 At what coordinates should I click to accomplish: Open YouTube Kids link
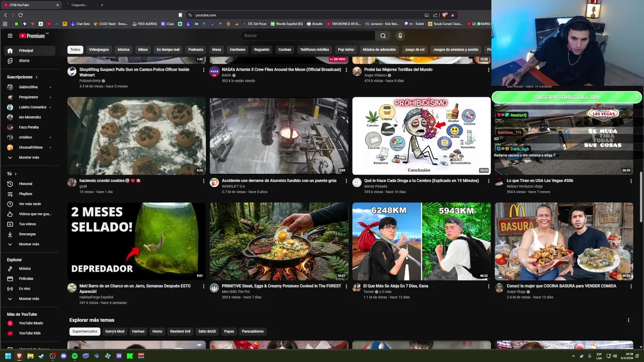click(30, 333)
